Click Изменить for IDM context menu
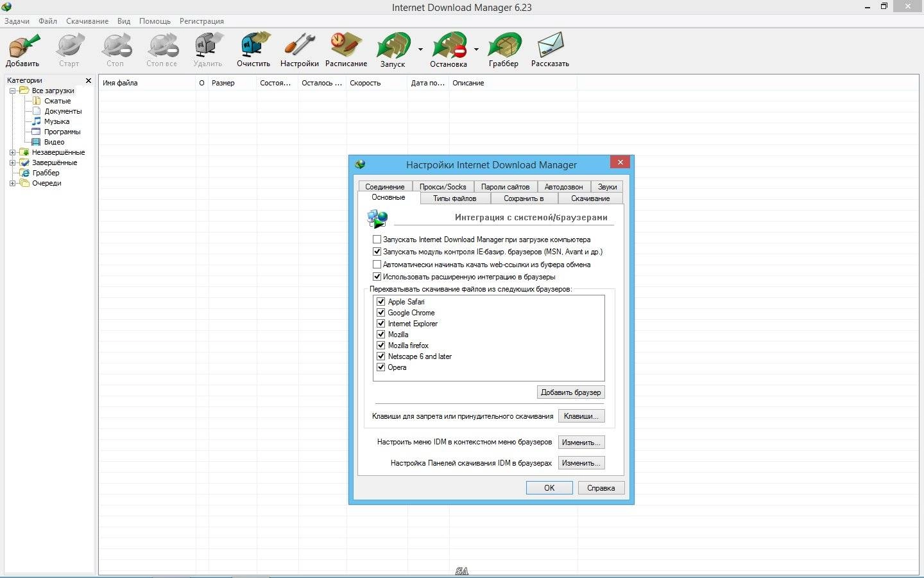This screenshot has height=578, width=924. 581,442
